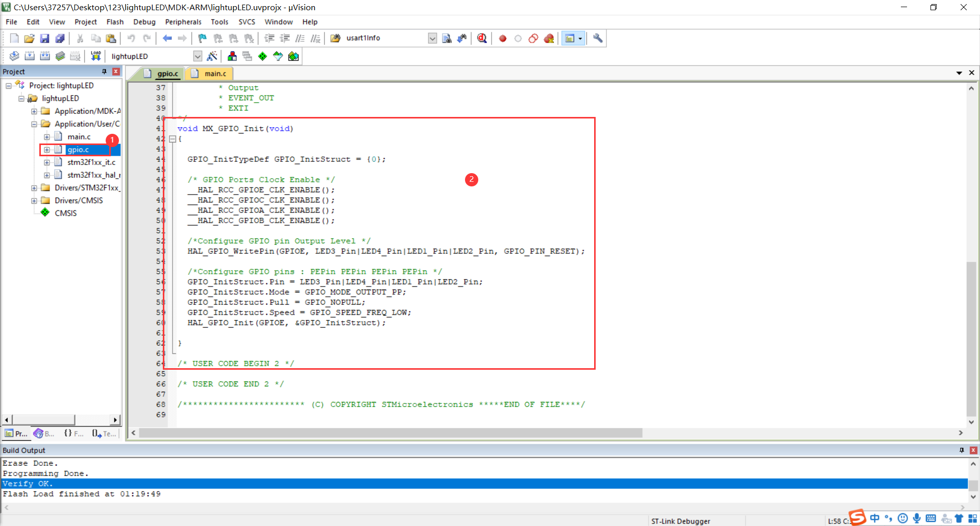Click the Save All icon
Image resolution: width=980 pixels, height=526 pixels.
click(60, 38)
